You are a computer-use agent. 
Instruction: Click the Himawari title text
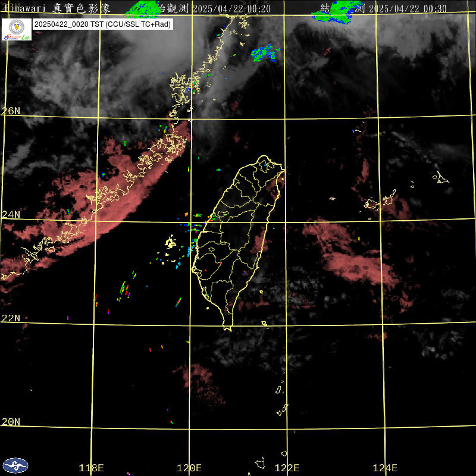pyautogui.click(x=57, y=8)
